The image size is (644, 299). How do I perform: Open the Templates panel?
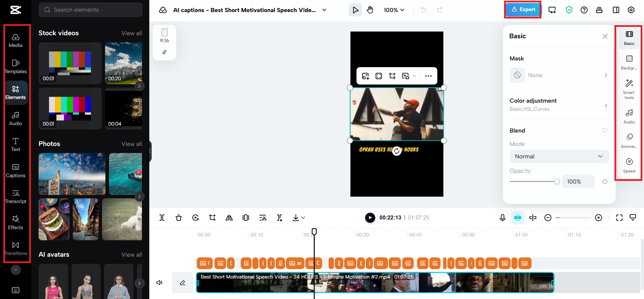(x=15, y=66)
